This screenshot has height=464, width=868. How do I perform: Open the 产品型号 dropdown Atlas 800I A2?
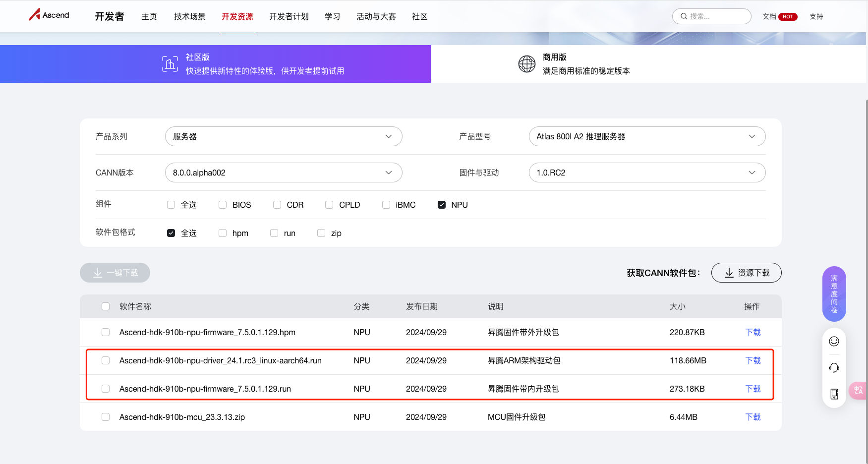tap(647, 136)
